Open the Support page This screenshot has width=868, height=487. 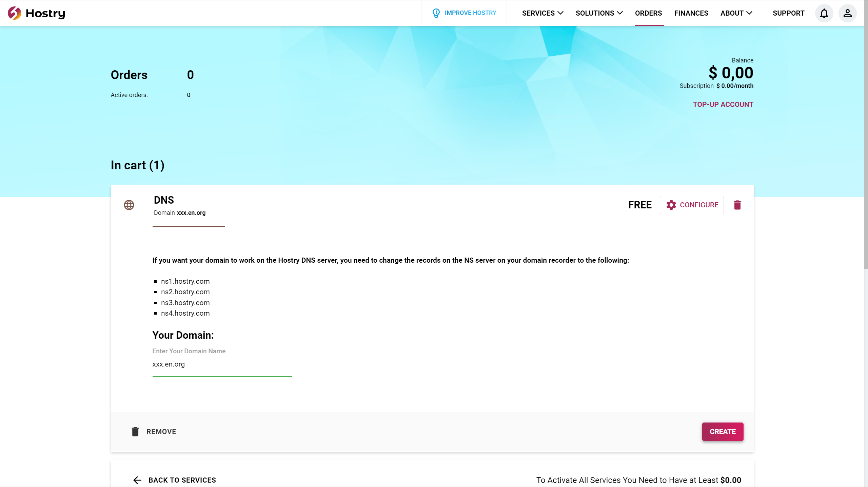(x=788, y=13)
